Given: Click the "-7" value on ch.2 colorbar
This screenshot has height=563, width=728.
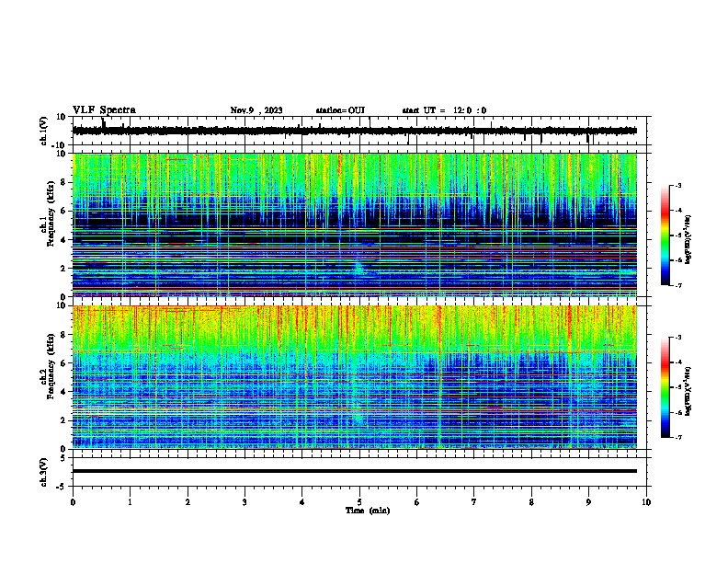Looking at the screenshot, I should 678,437.
